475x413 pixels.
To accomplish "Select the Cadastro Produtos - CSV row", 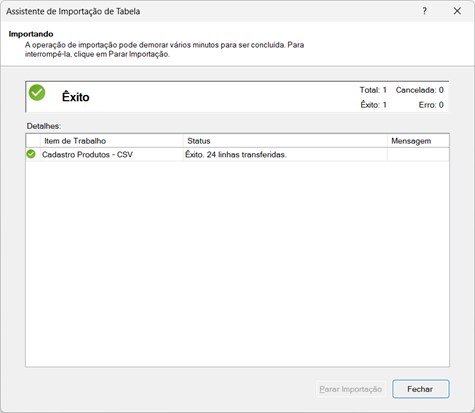I will [x=237, y=154].
